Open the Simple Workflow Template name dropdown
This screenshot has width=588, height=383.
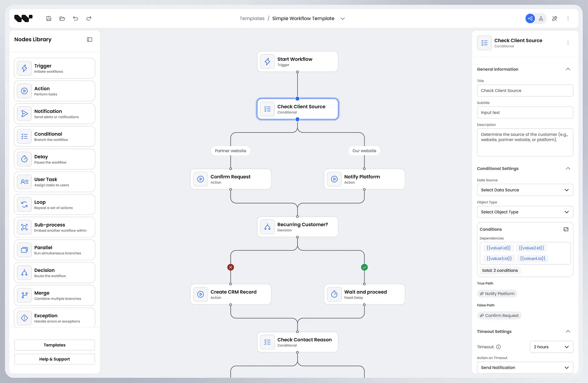point(342,18)
